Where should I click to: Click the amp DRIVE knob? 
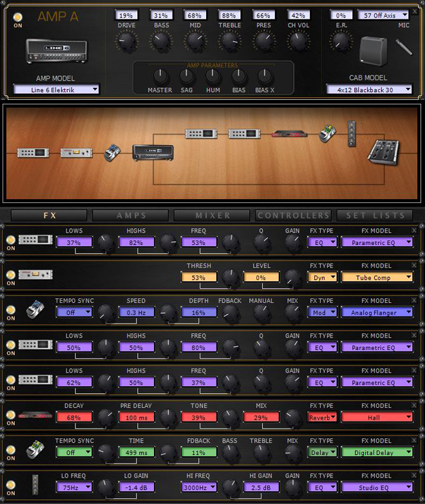pyautogui.click(x=126, y=41)
